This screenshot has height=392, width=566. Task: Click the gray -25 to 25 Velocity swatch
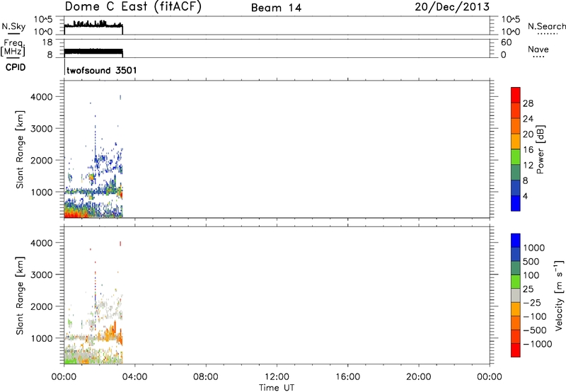click(x=516, y=295)
